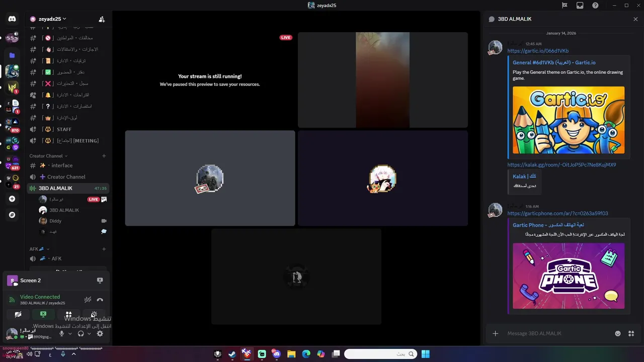Click the Kalak embed title
The image size is (644, 362).
coord(524,176)
